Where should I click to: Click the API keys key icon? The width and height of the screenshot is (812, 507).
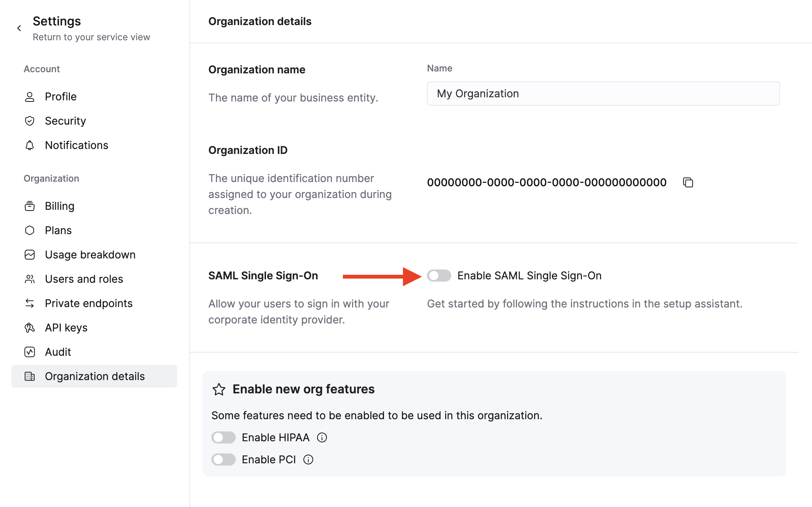click(x=30, y=328)
